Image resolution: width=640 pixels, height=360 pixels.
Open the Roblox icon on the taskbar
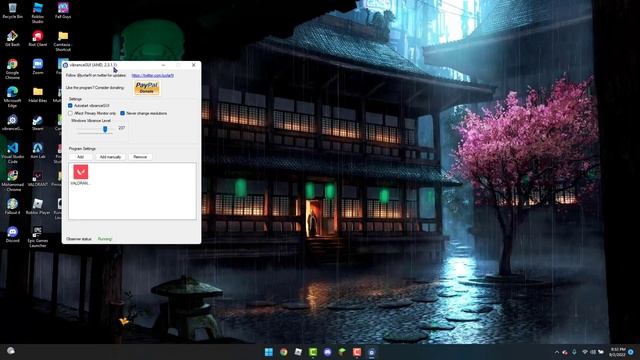click(298, 352)
